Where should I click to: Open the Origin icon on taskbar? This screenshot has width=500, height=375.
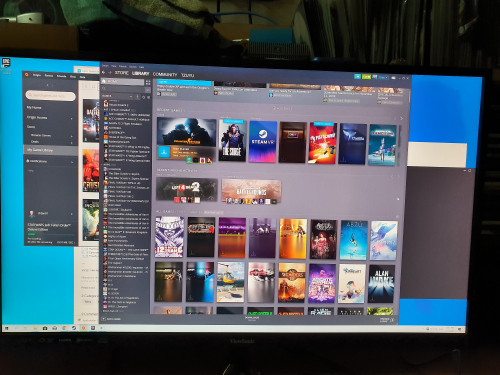[83, 328]
